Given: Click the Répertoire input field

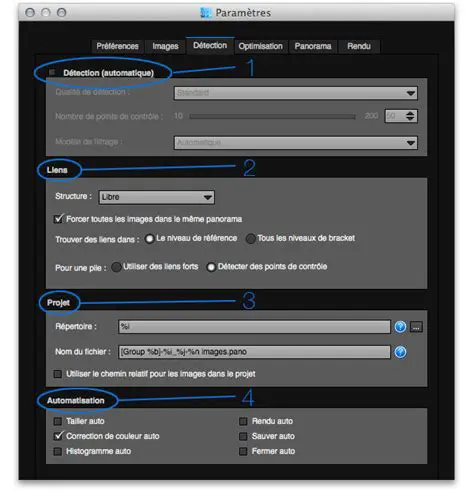Looking at the screenshot, I should click(254, 327).
